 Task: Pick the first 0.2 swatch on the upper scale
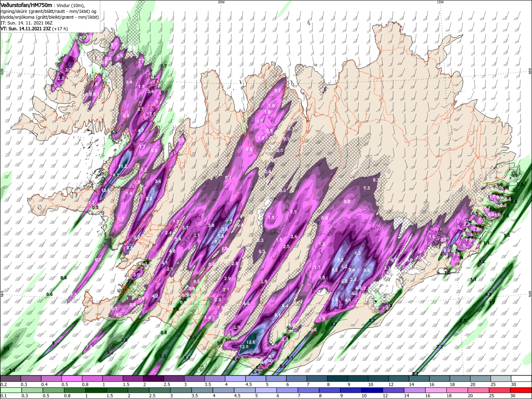click(11, 379)
